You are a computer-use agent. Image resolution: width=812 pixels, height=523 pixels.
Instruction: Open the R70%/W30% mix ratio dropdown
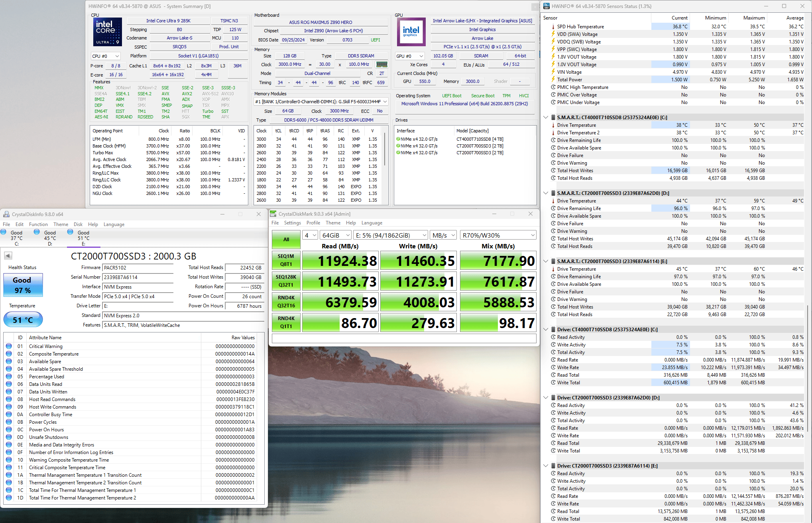tap(498, 235)
